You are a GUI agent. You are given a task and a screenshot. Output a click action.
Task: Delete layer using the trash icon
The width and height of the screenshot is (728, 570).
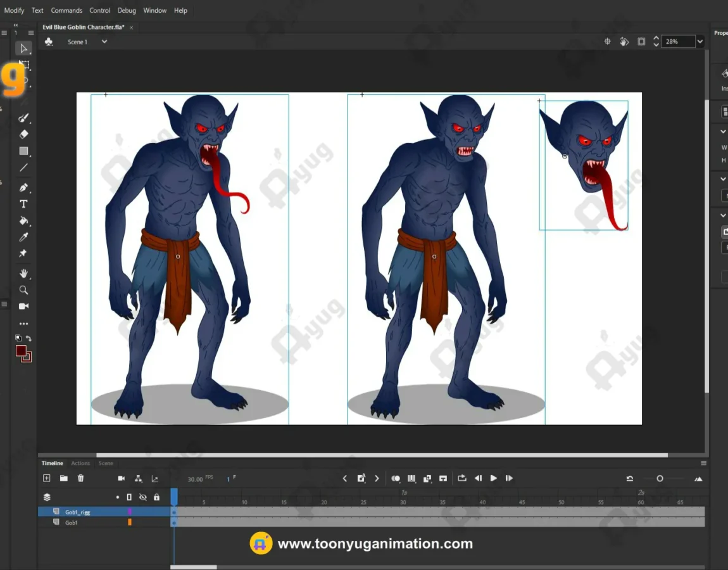80,478
